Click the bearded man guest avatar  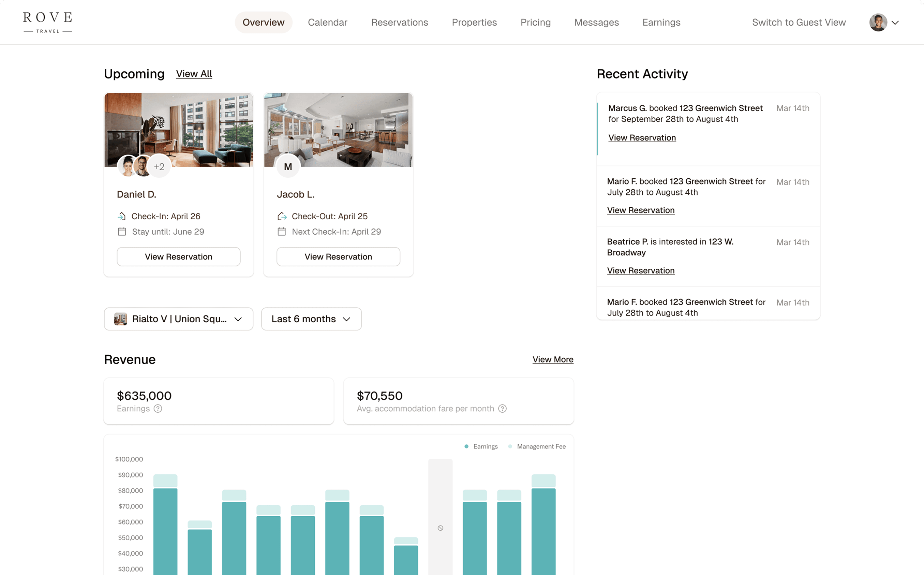pyautogui.click(x=143, y=166)
